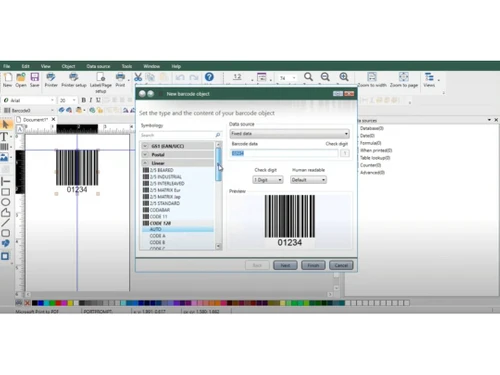
Task: Open the Human readable Default dropdown
Action: (x=308, y=180)
